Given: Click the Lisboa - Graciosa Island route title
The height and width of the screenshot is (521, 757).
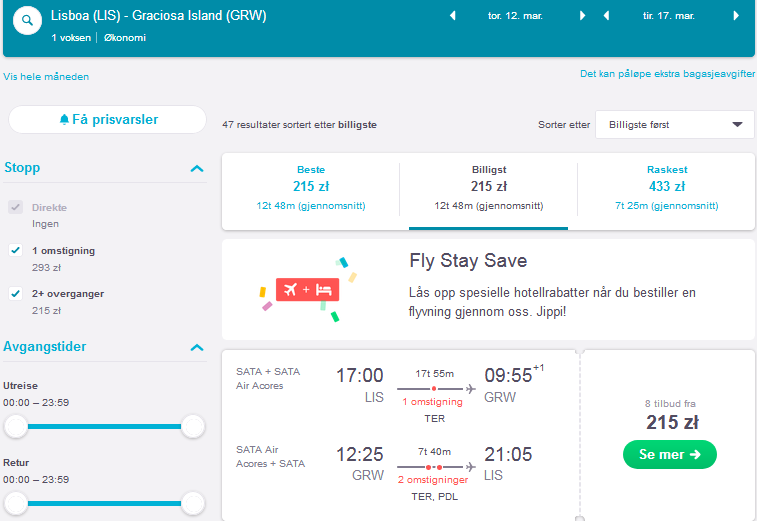Looking at the screenshot, I should [x=158, y=15].
